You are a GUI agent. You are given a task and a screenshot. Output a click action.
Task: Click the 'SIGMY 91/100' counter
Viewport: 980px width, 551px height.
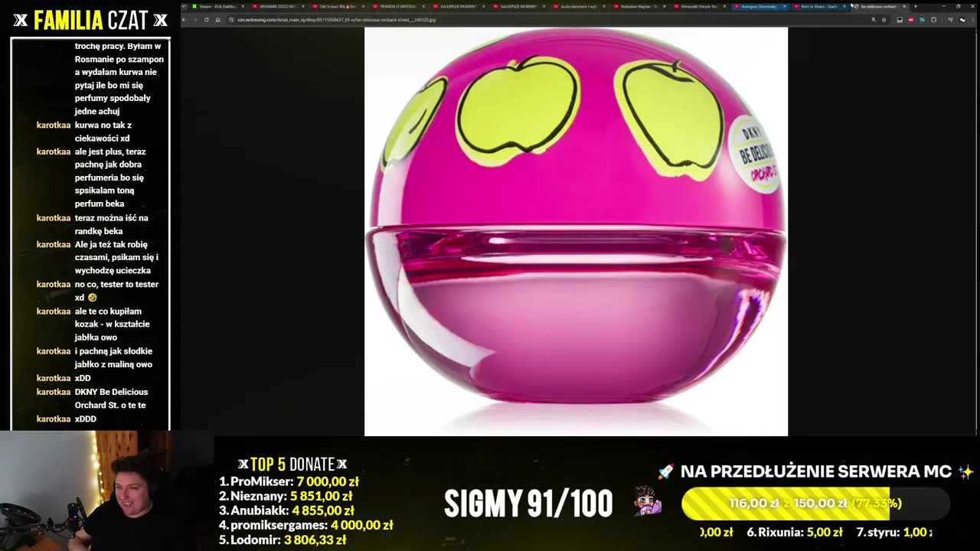(x=528, y=504)
